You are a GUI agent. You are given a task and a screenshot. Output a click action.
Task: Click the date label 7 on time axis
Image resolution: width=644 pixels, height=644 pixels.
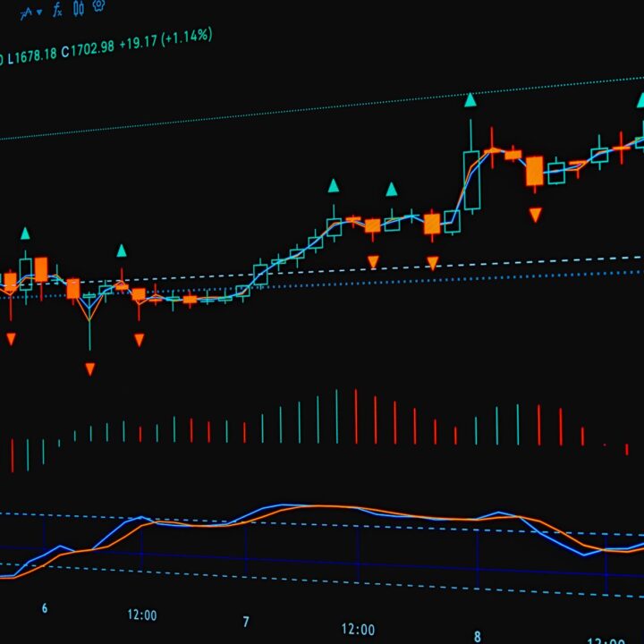(x=246, y=622)
